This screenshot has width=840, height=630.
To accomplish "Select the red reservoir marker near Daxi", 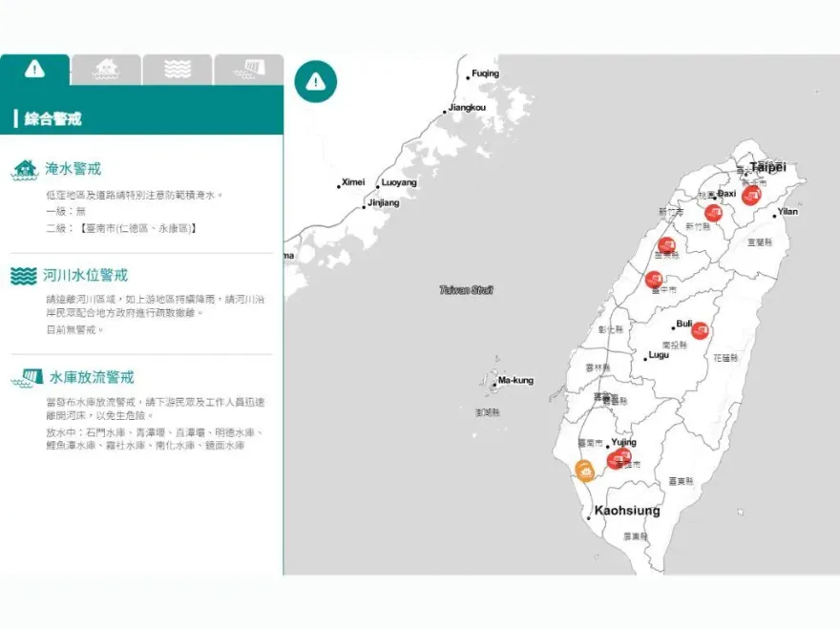I will point(751,196).
